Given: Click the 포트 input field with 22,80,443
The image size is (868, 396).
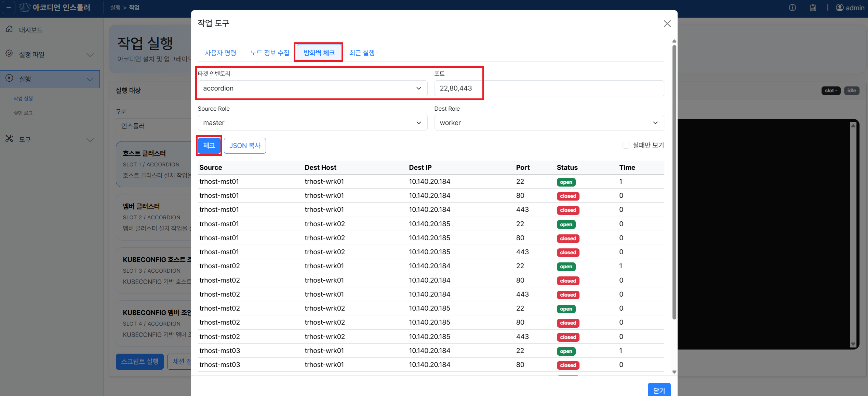Looking at the screenshot, I should [x=549, y=88].
